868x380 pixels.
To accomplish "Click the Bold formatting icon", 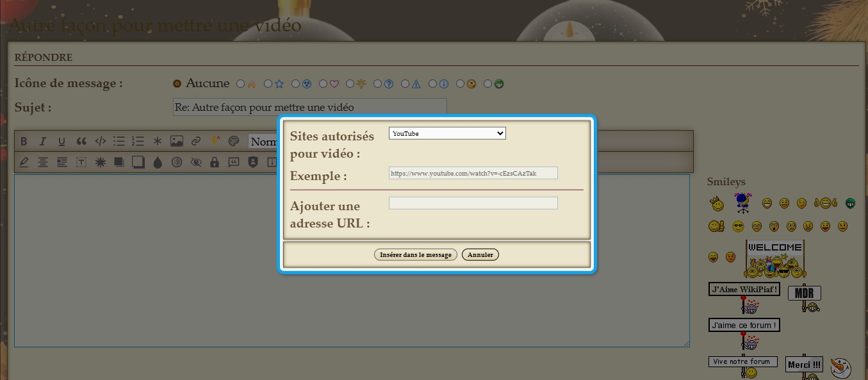I will (x=24, y=142).
